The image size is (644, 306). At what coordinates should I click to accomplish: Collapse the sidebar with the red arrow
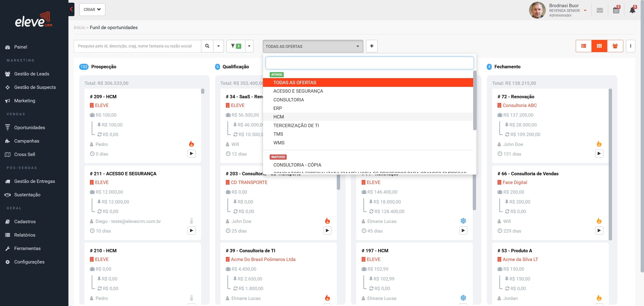click(x=71, y=9)
